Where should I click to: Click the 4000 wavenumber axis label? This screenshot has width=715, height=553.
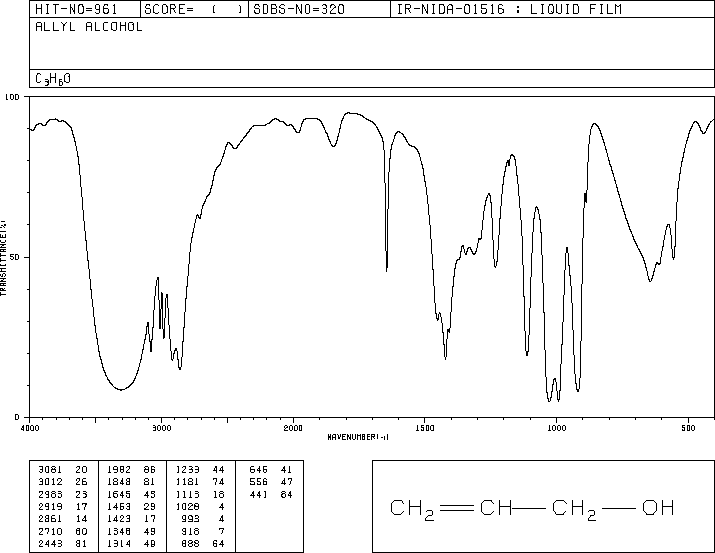[30, 428]
